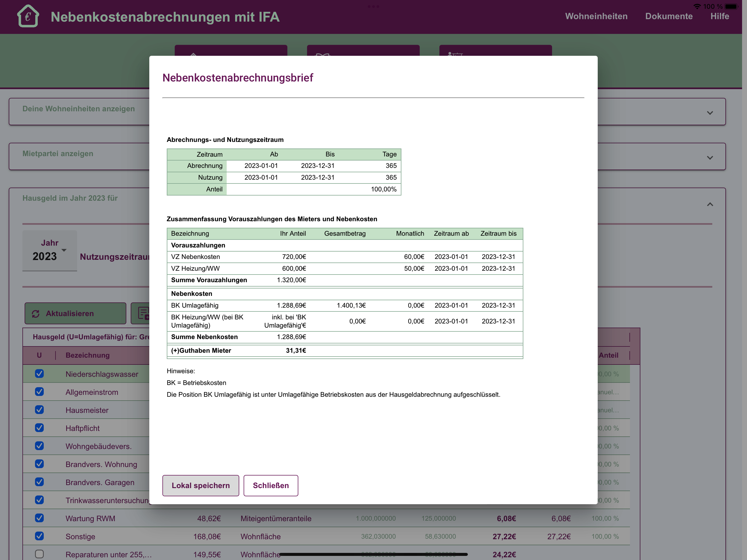
Task: Open Wohneinheiten in the top navigation
Action: point(596,16)
